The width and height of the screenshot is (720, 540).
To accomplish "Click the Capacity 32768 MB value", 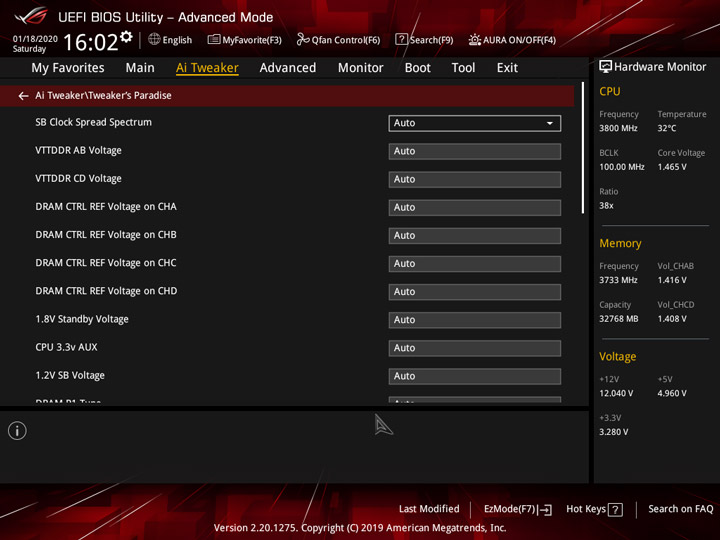I will coord(619,319).
